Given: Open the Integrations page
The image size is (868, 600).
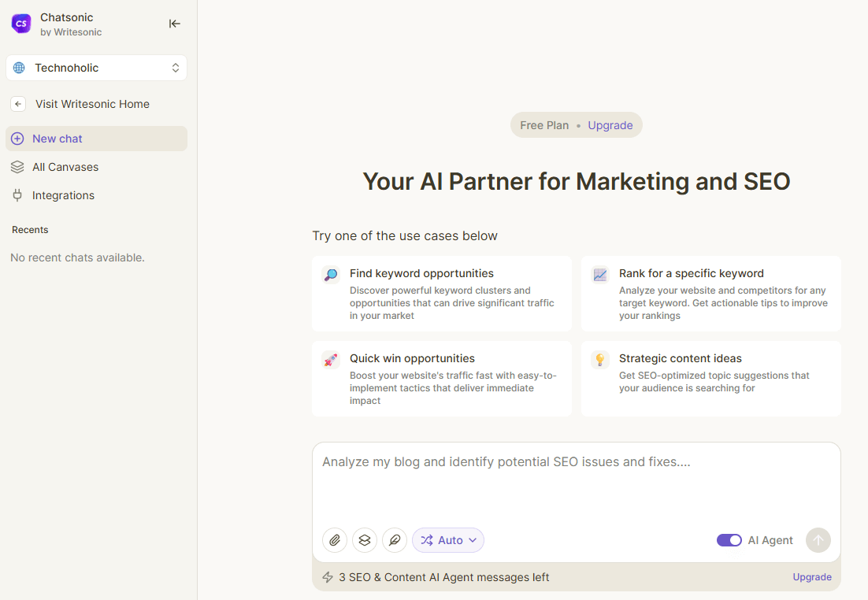Looking at the screenshot, I should [63, 195].
